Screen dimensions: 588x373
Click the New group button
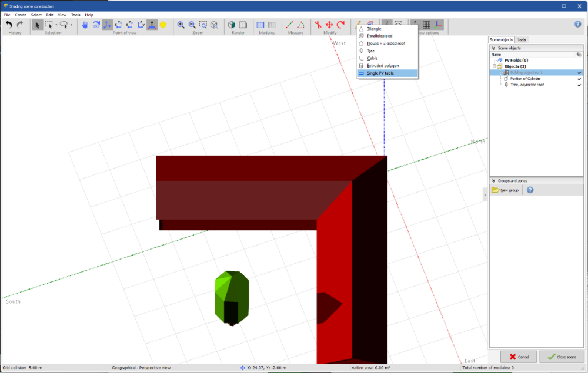coord(506,190)
